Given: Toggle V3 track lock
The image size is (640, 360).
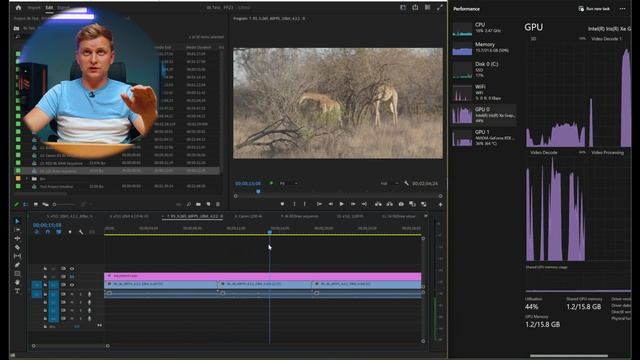Looking at the screenshot, I should click(45, 269).
